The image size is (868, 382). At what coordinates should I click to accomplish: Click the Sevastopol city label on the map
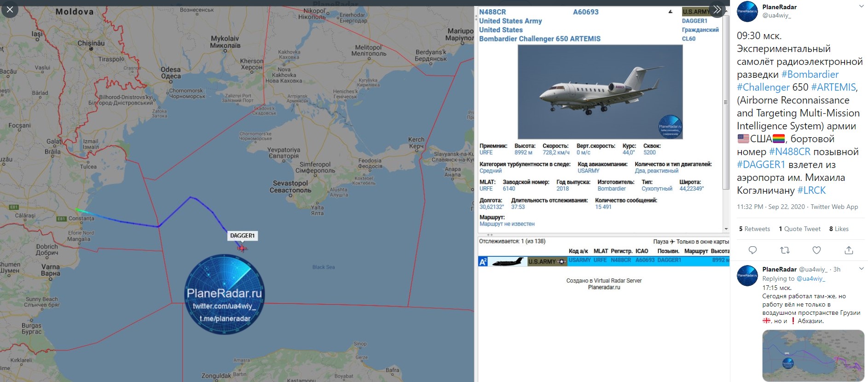point(290,186)
